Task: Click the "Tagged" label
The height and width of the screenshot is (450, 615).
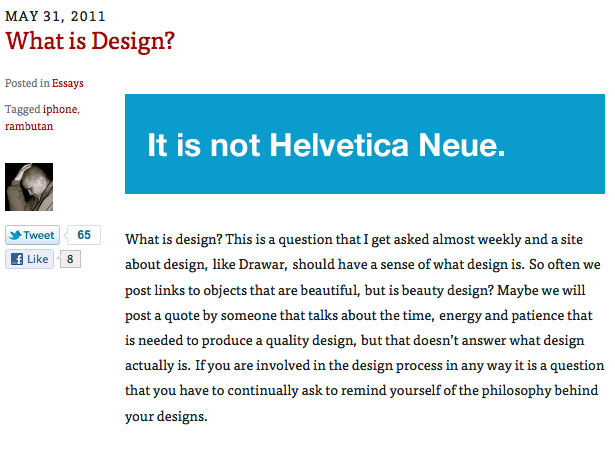Action: coord(22,109)
